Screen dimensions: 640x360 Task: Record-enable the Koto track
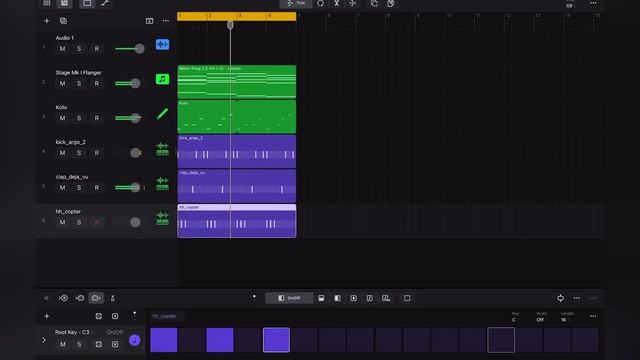coord(96,118)
